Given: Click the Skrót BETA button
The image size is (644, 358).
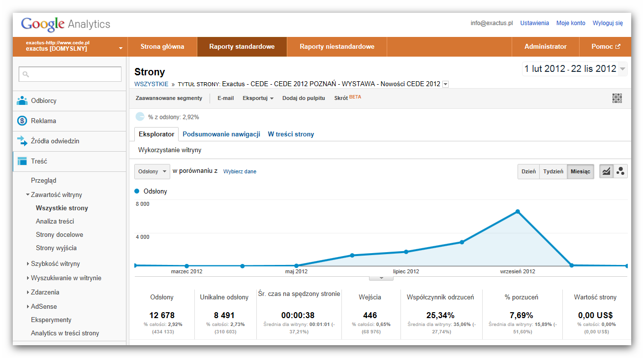Looking at the screenshot, I should pyautogui.click(x=347, y=98).
